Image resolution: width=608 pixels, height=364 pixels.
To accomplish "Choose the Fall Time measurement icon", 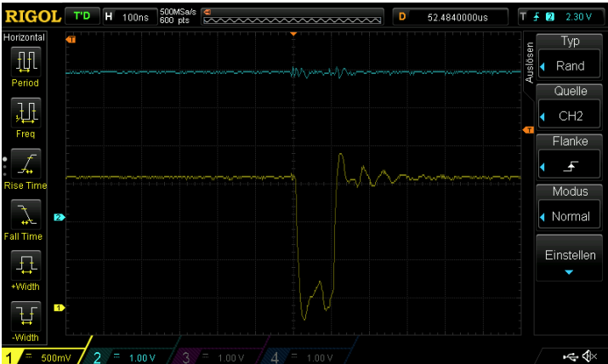I will pos(26,214).
